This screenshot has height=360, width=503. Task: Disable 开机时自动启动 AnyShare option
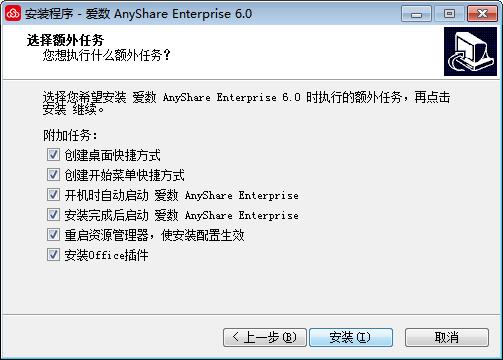[53, 195]
